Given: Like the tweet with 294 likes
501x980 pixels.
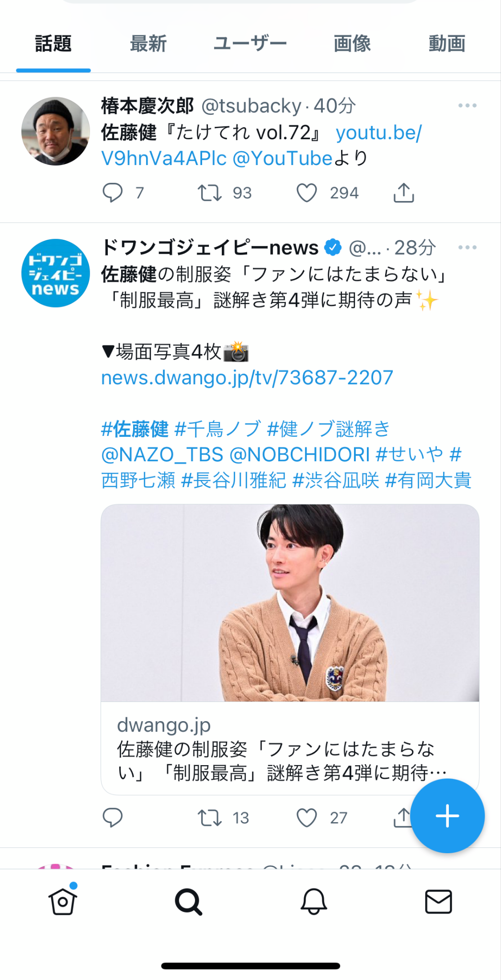Looking at the screenshot, I should 307,193.
